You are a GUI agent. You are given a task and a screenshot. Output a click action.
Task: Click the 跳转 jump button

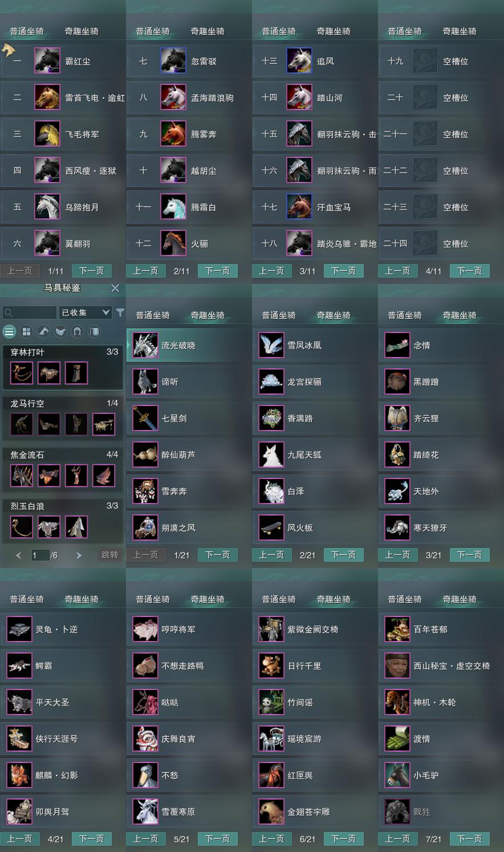[109, 555]
